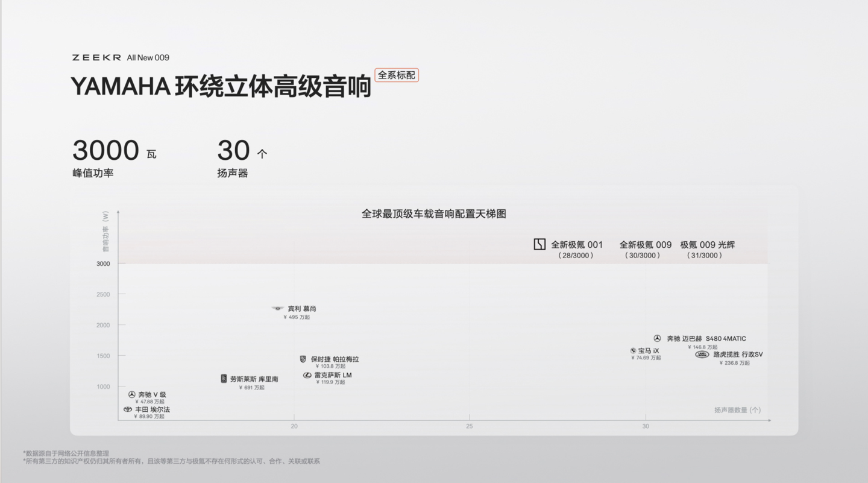Click the 宾利 慕尚 label

click(x=301, y=309)
